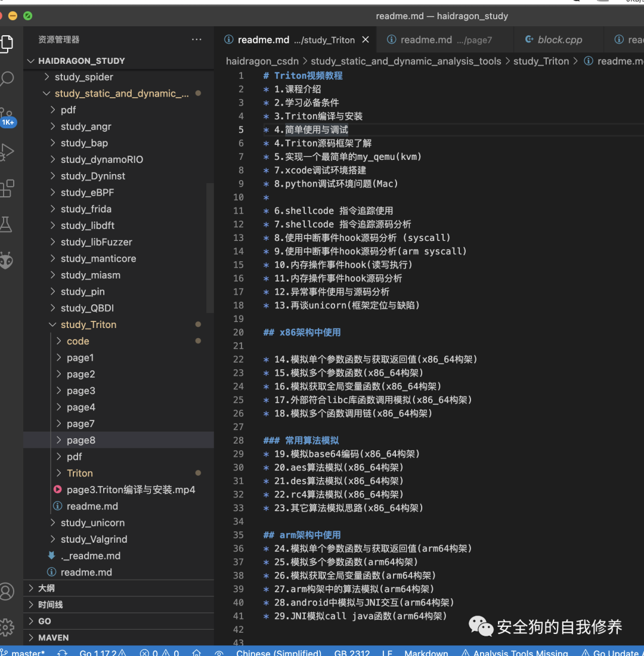Click the explorer sidebar scrollbar

tap(210, 247)
